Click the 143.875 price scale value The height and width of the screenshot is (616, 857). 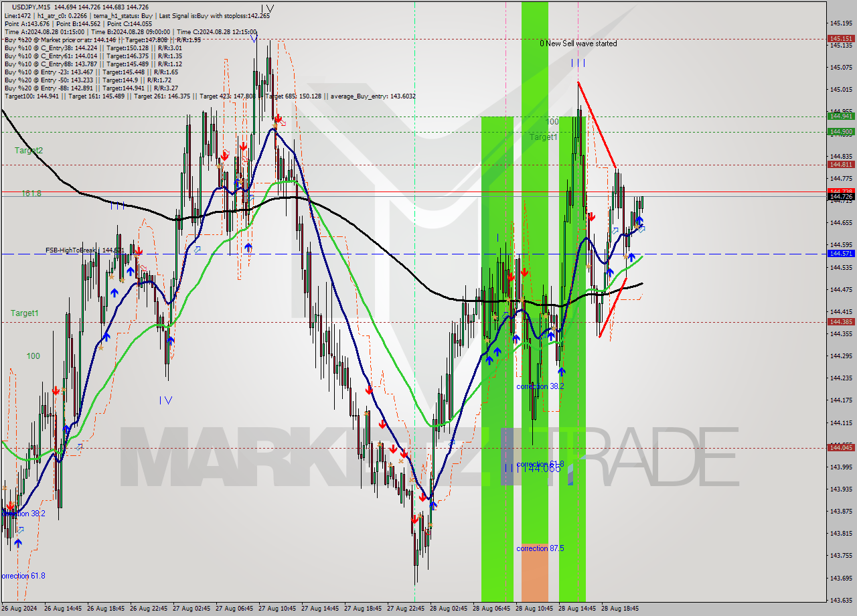click(840, 511)
